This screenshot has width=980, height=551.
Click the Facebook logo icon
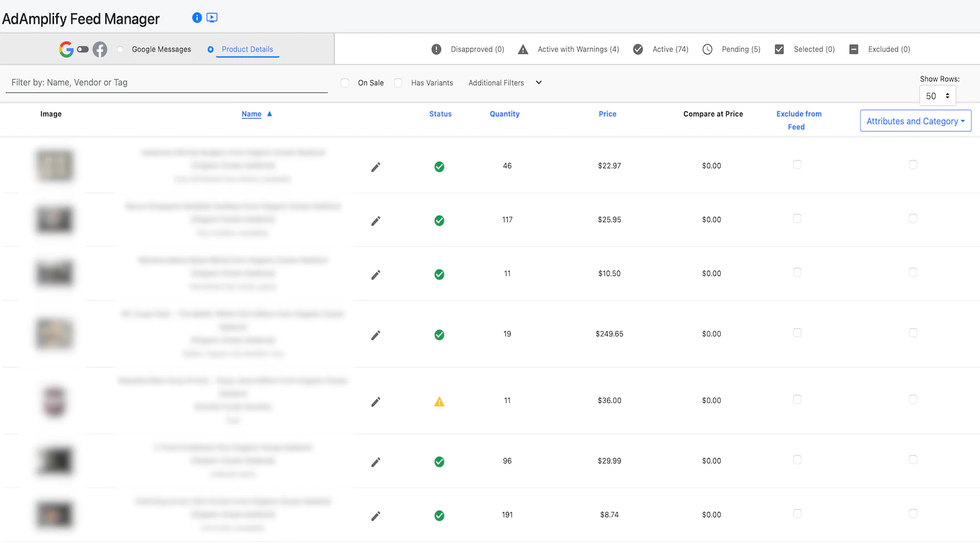[x=100, y=50]
